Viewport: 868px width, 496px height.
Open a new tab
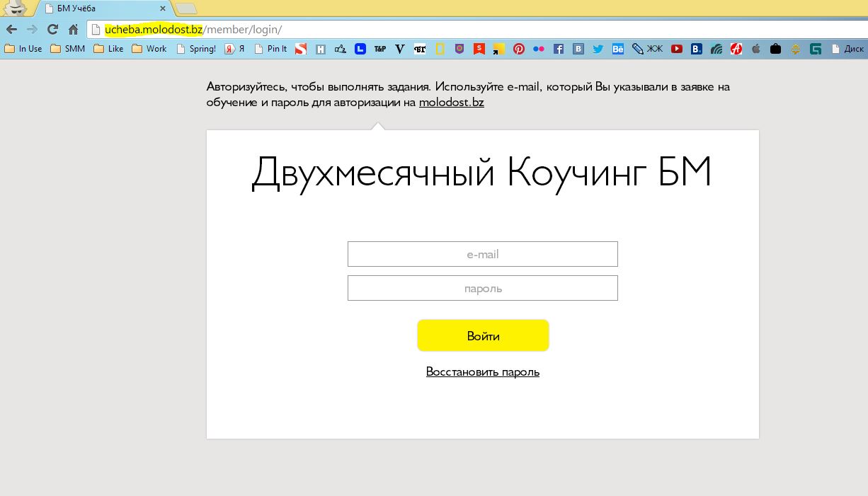click(186, 8)
